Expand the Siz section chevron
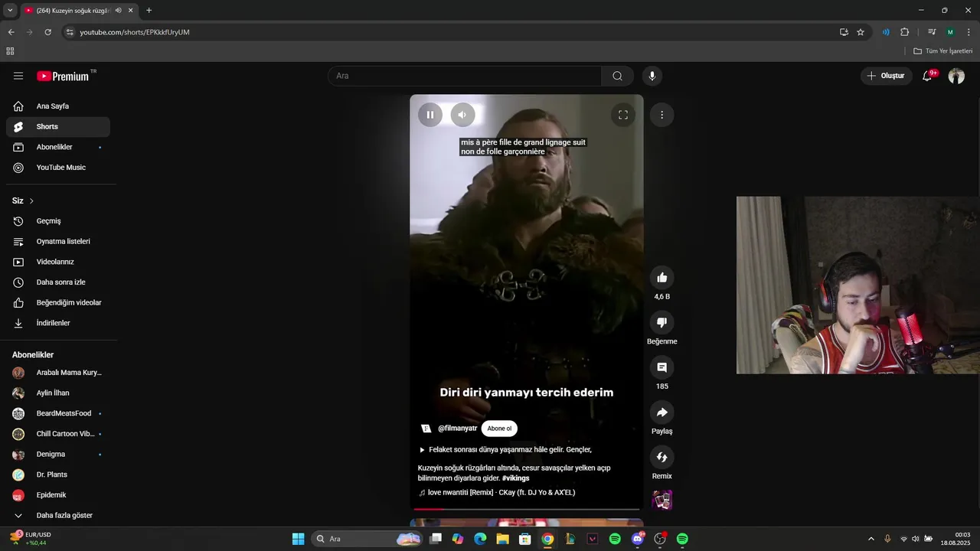 pyautogui.click(x=31, y=201)
